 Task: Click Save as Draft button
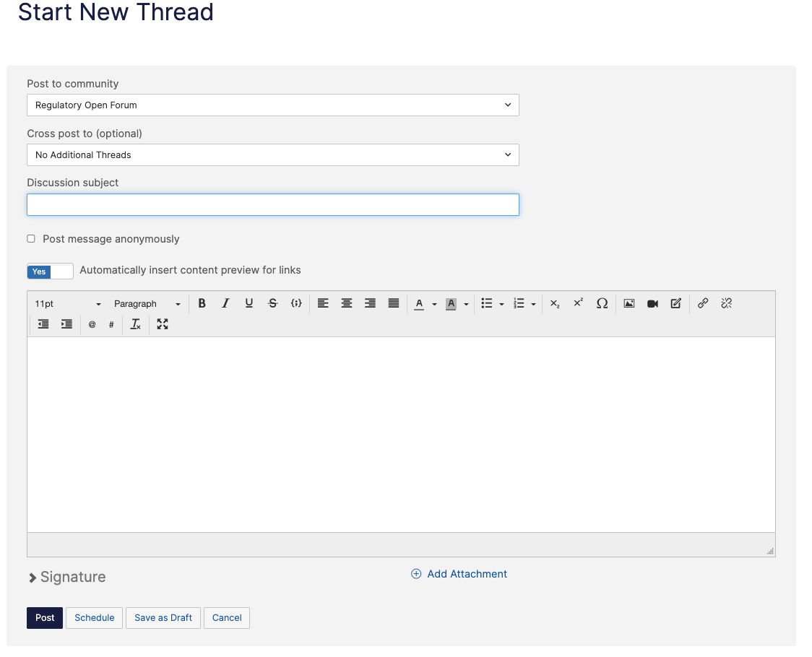pyautogui.click(x=163, y=618)
